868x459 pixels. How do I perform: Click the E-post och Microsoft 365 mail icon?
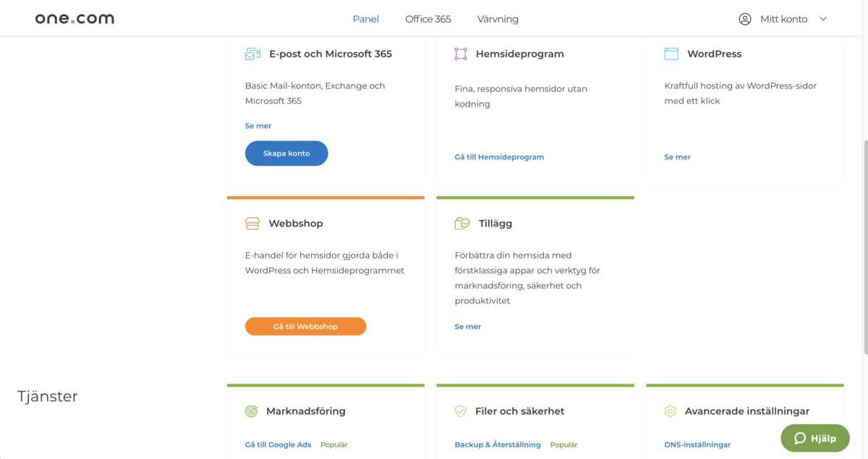pos(252,54)
